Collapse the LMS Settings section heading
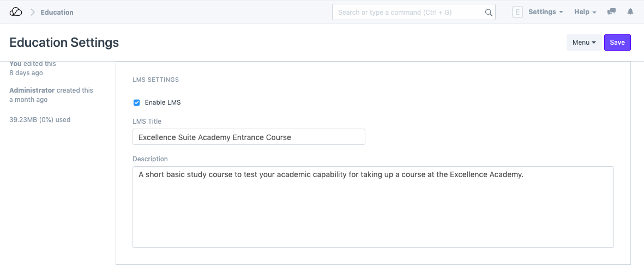The height and width of the screenshot is (279, 644). [156, 80]
